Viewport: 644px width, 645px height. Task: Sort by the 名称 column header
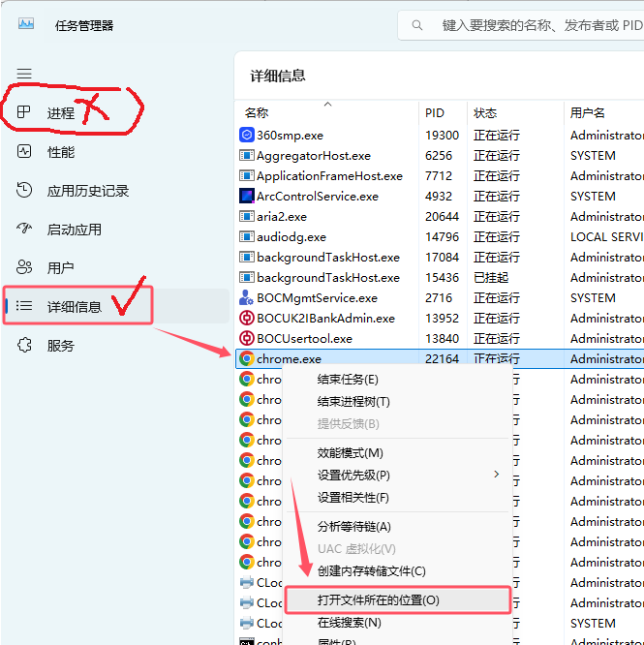point(257,113)
